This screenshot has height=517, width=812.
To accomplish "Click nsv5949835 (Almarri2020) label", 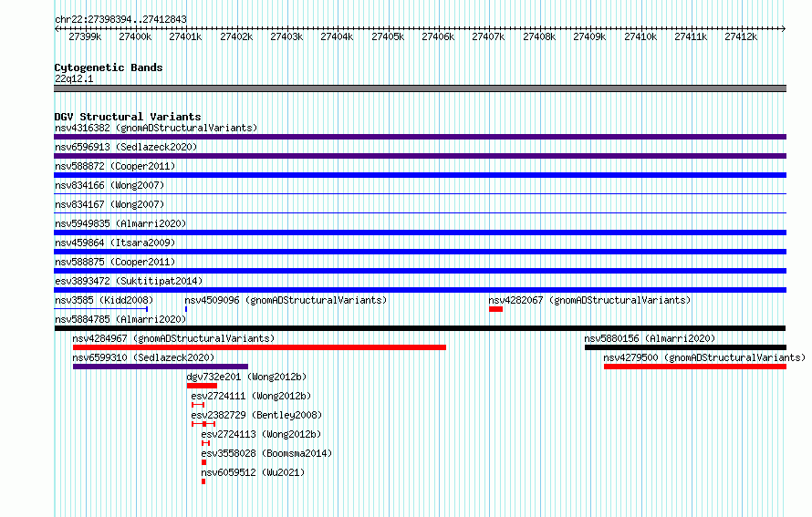I will tap(120, 223).
